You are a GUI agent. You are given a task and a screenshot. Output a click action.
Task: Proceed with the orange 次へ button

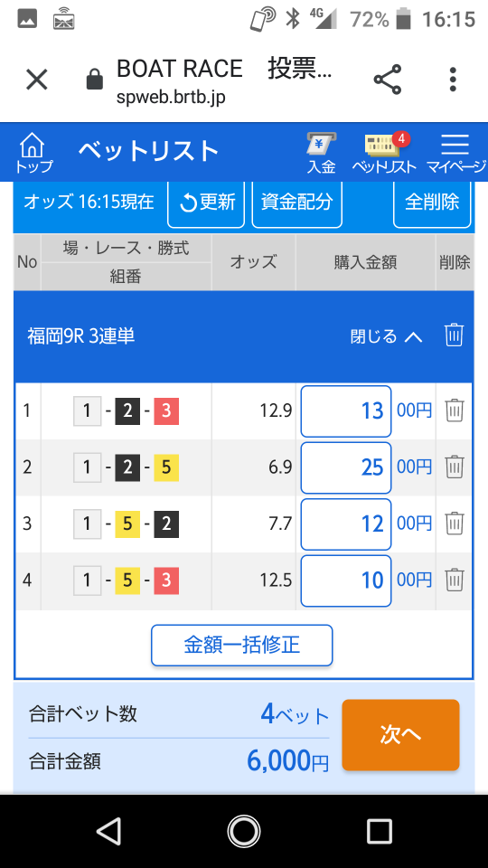coord(400,734)
